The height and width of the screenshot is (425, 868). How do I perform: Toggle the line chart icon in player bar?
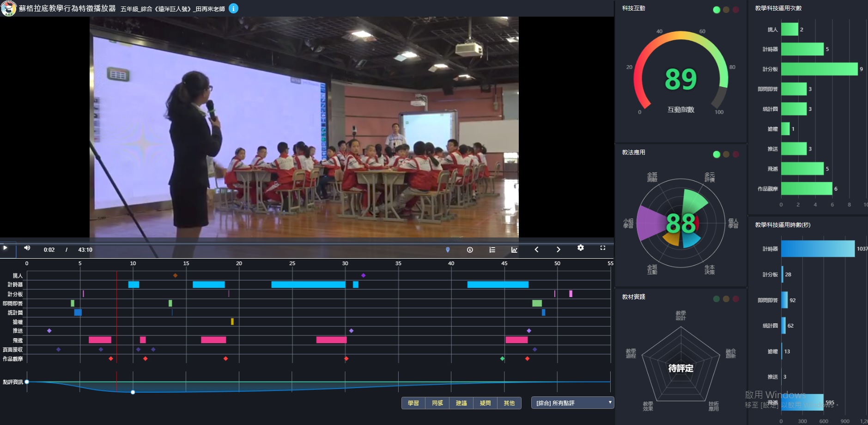click(x=514, y=249)
